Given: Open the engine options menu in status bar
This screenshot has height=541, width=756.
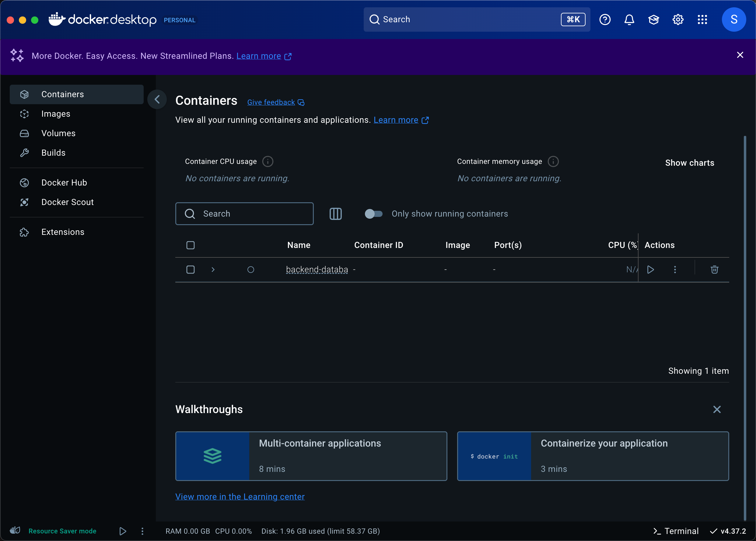Looking at the screenshot, I should 142,531.
